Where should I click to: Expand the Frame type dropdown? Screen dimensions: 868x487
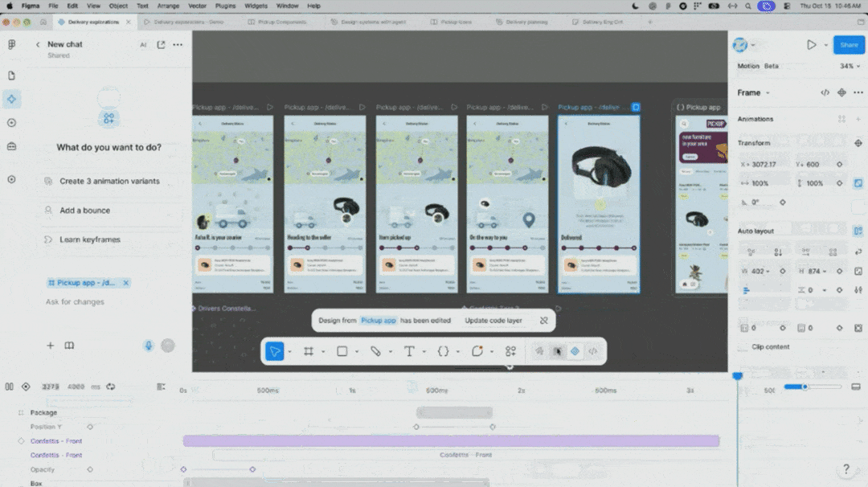click(x=768, y=93)
